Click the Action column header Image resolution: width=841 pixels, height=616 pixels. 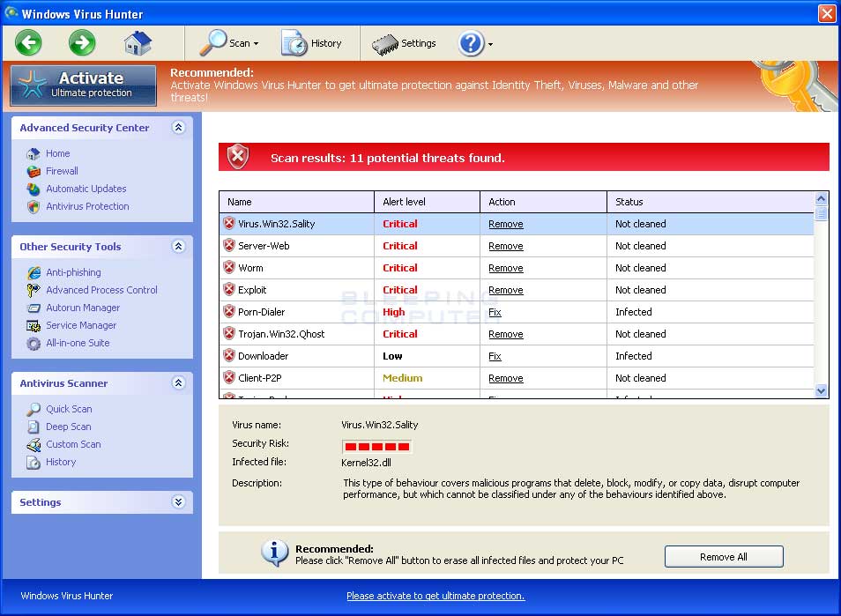[x=543, y=202]
